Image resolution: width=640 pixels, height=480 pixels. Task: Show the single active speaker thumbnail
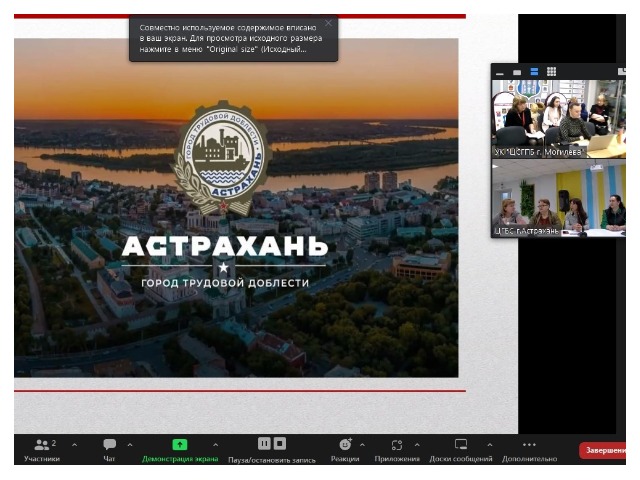click(517, 72)
